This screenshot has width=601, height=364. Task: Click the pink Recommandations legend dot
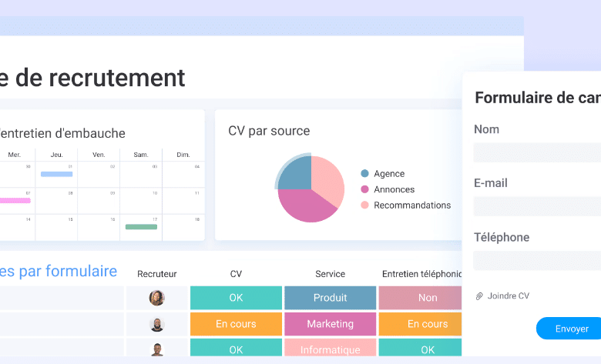[x=364, y=205]
